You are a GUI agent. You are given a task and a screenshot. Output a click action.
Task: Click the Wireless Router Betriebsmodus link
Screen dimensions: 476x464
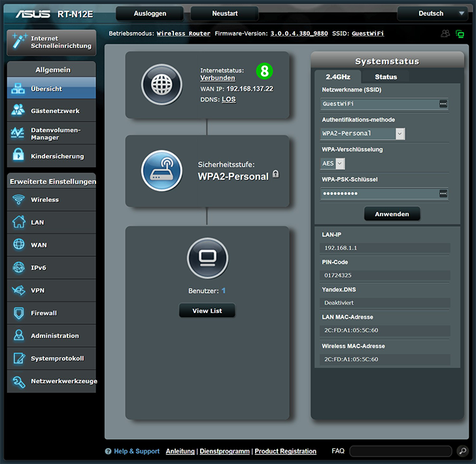pos(183,33)
